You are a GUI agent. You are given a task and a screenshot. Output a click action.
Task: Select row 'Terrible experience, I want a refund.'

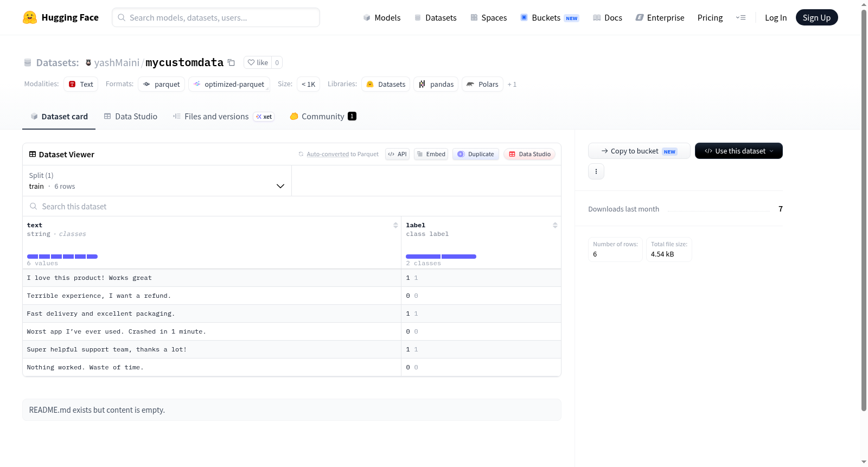click(x=292, y=296)
